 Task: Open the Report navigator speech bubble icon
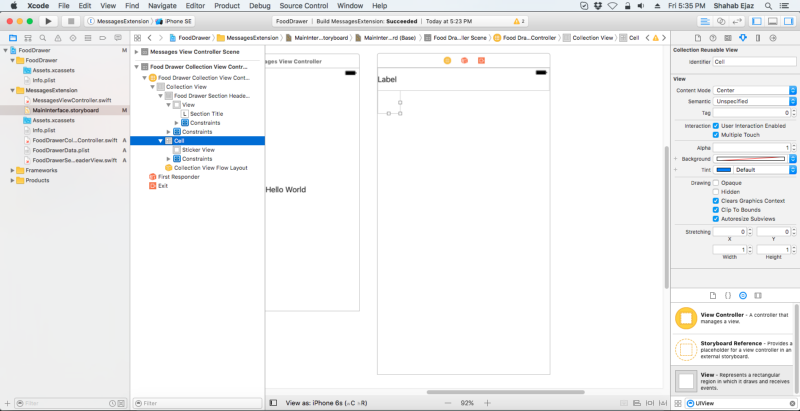coord(118,38)
